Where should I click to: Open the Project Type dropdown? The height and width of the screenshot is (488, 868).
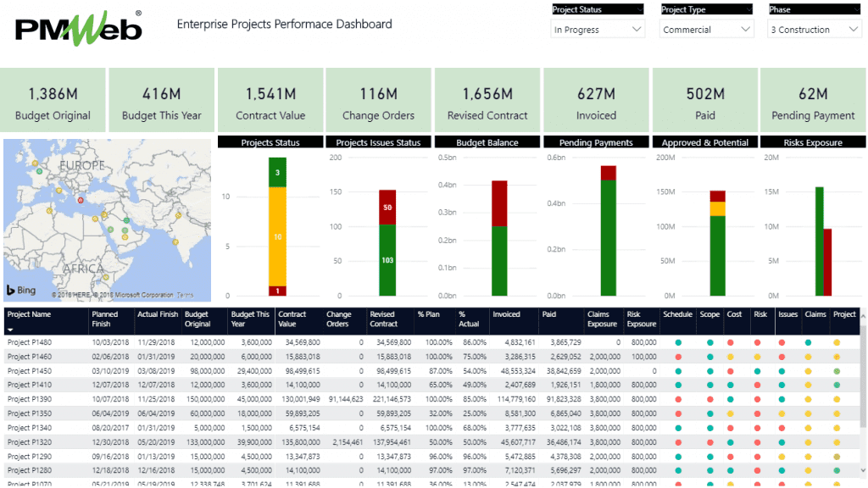pyautogui.click(x=706, y=30)
